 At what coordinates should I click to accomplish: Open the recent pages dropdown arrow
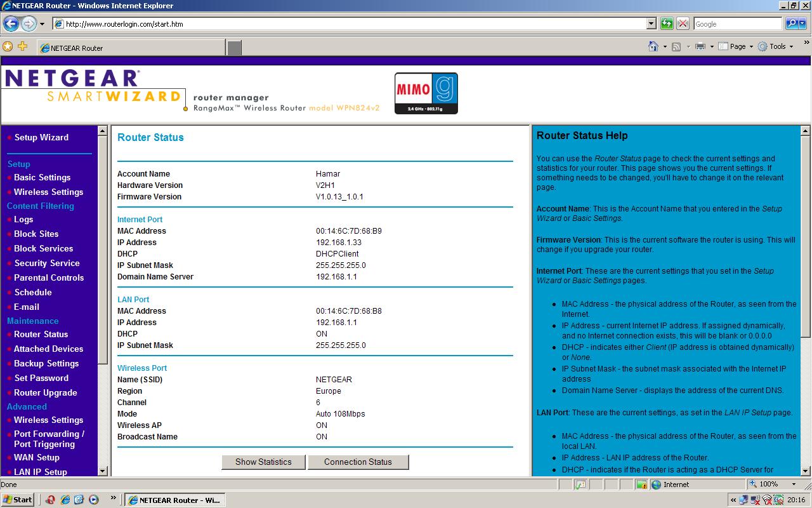[42, 24]
